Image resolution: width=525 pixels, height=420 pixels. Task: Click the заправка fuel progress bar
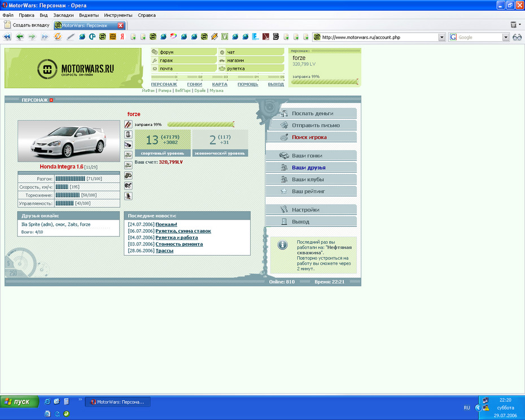coord(200,124)
